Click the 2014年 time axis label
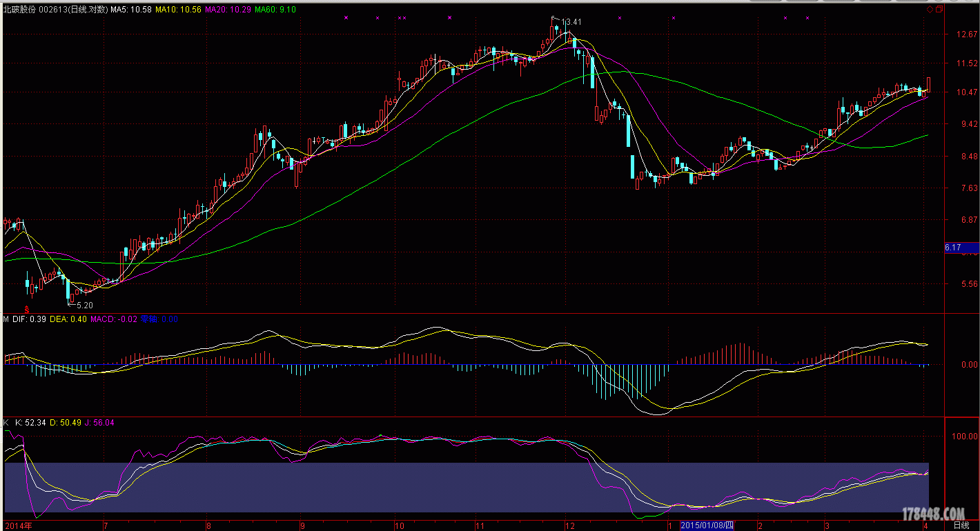This screenshot has width=980, height=531. 17,525
